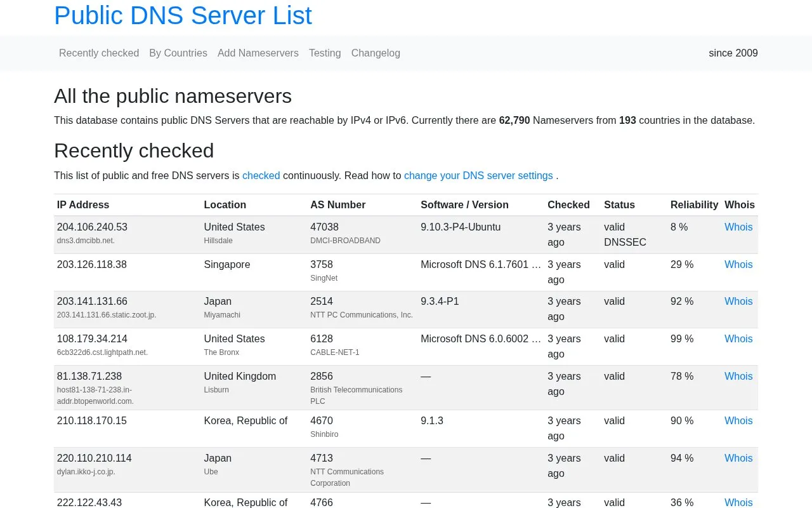Click the 99 % reliability value

pos(682,339)
